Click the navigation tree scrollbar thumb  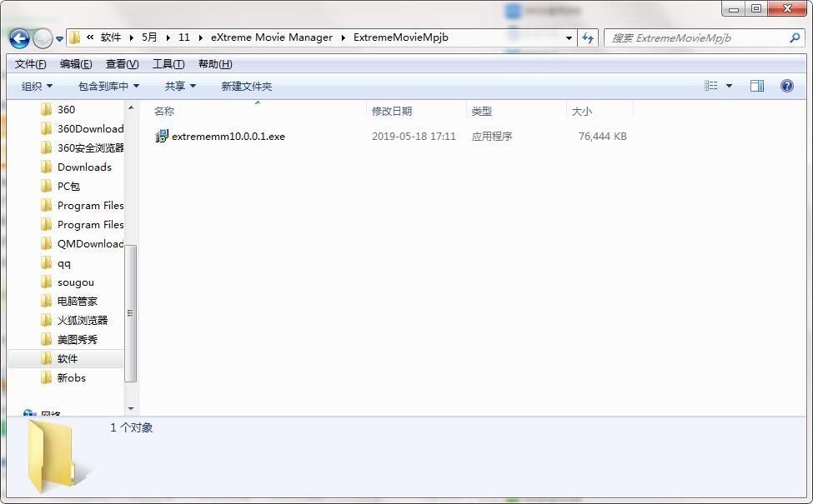coord(131,313)
